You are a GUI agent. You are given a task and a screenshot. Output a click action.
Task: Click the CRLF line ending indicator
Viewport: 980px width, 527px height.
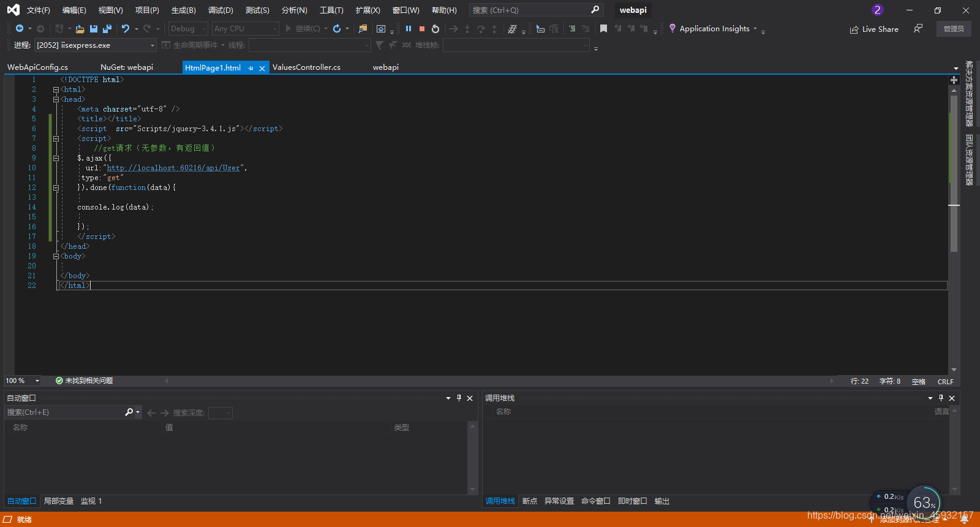(x=945, y=381)
